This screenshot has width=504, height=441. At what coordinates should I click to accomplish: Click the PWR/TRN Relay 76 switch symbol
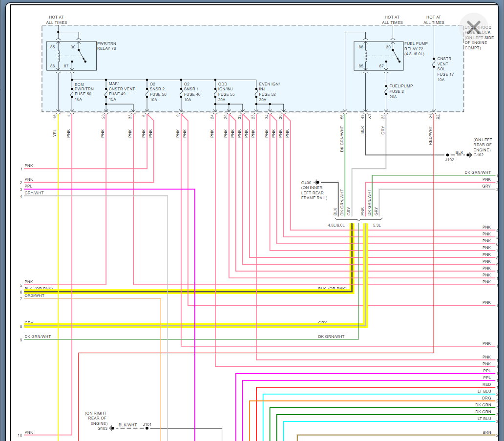[x=81, y=55]
